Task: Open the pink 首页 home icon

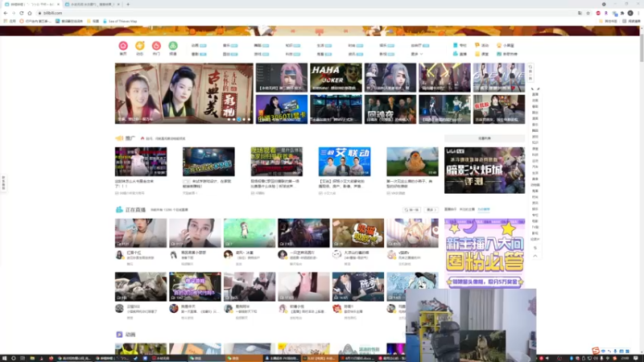Action: 123,46
